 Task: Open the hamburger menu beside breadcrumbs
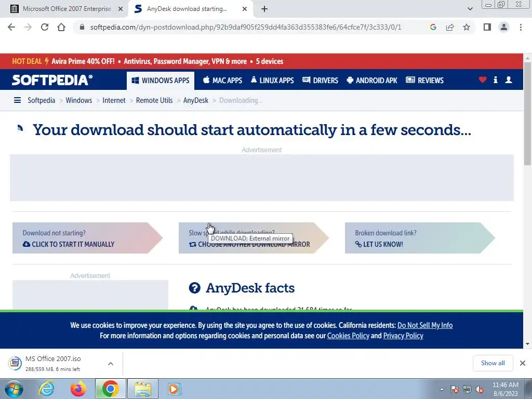click(17, 100)
